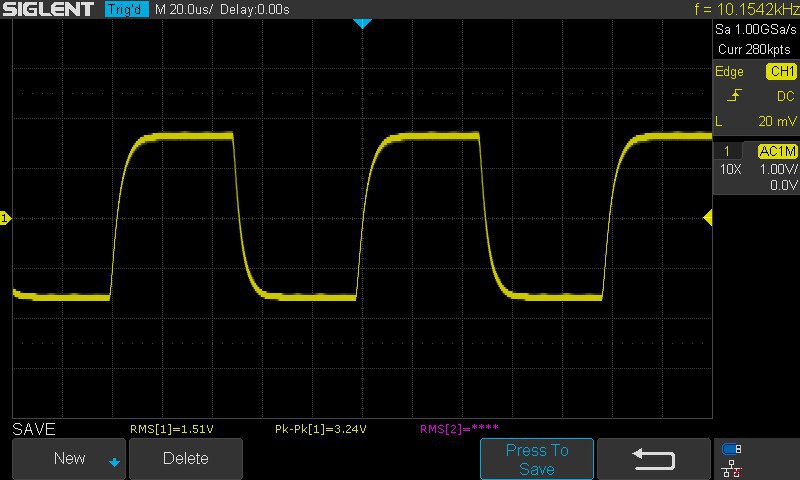Click the Trig'd status indicator
Screen dimensions: 800x480
(x=127, y=9)
